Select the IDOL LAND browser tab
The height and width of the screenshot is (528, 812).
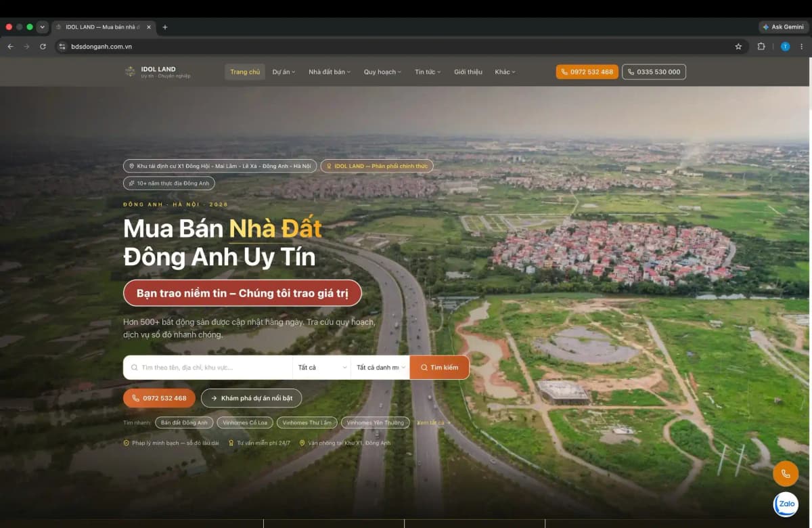pos(103,27)
